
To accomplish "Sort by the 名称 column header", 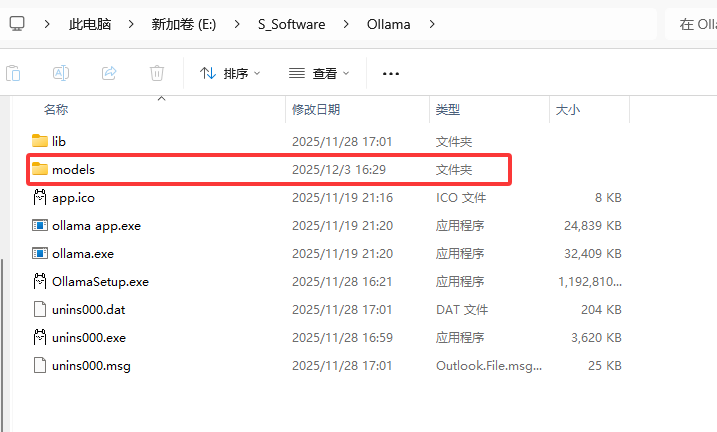I will coord(56,110).
